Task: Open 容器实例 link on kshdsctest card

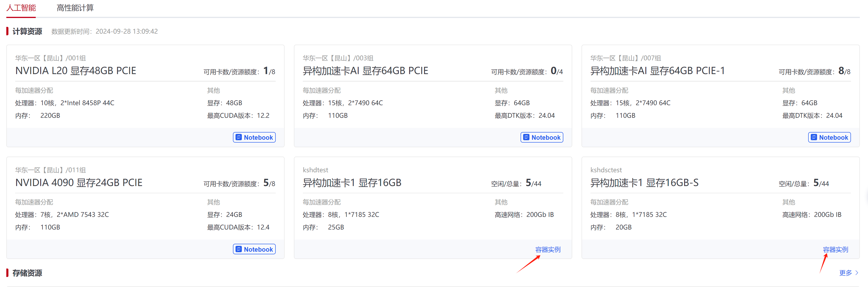Action: click(835, 249)
